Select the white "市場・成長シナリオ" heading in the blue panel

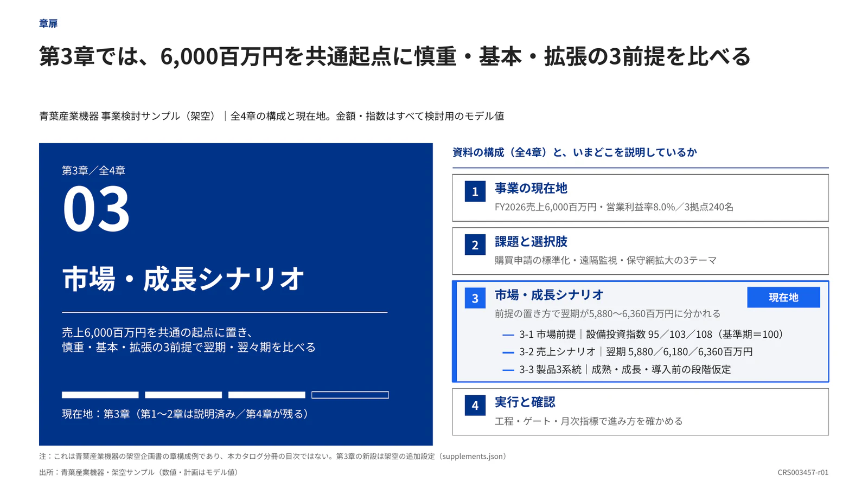(x=183, y=279)
